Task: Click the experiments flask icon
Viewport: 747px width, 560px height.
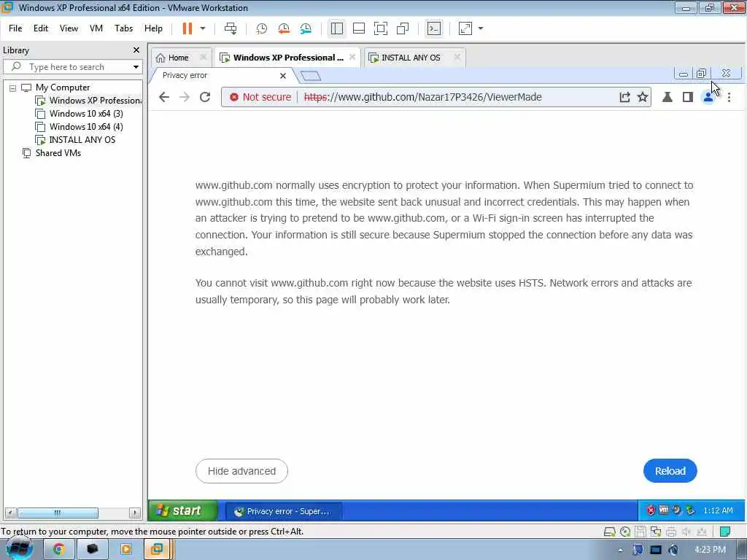Action: 667,97
